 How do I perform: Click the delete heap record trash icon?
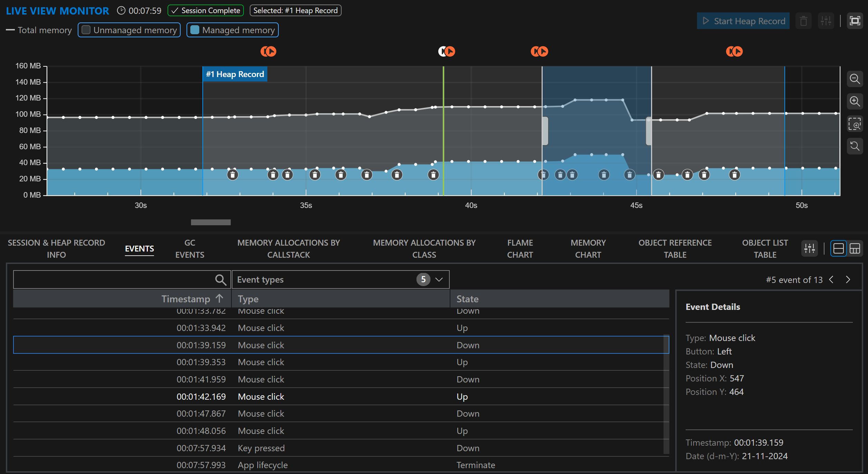tap(803, 21)
